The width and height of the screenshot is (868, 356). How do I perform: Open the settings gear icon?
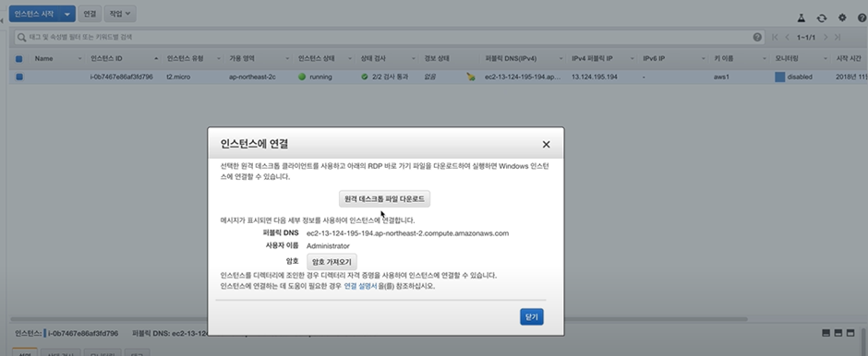[x=842, y=18]
